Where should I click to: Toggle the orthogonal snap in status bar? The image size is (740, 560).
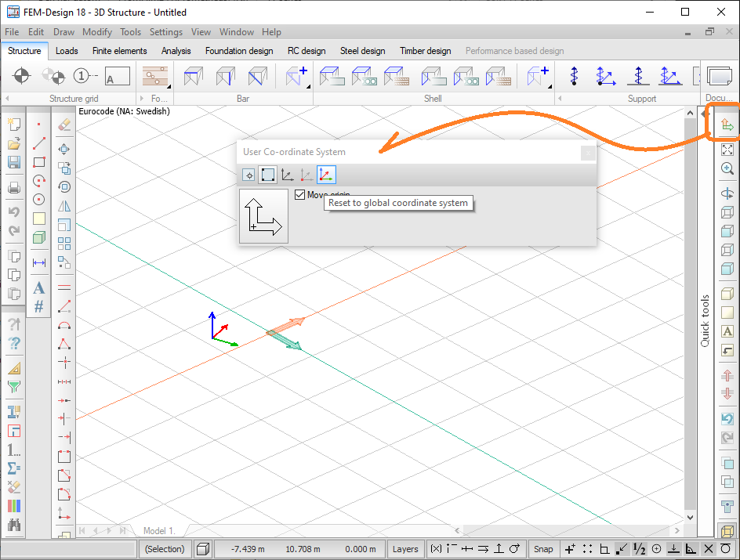[x=604, y=549]
